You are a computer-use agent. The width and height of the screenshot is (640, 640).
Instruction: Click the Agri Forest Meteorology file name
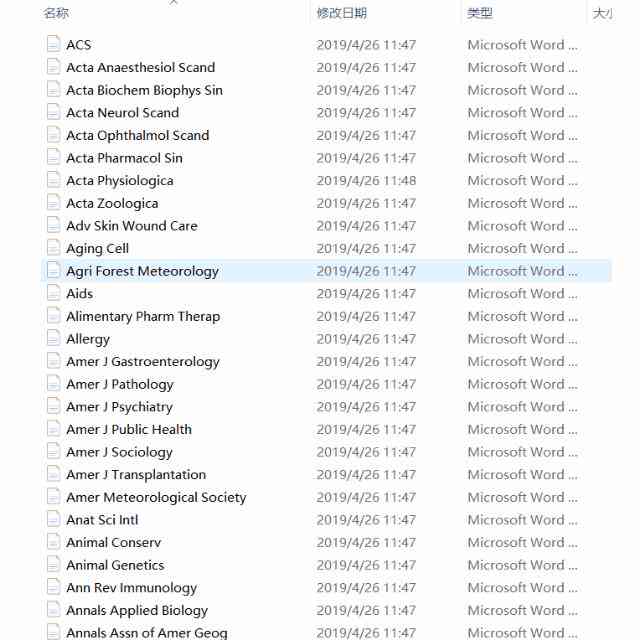pos(142,271)
